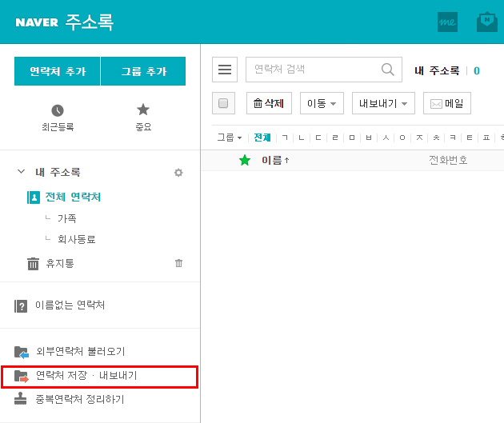Select the 가족 group
504x423 pixels.
[x=67, y=219]
